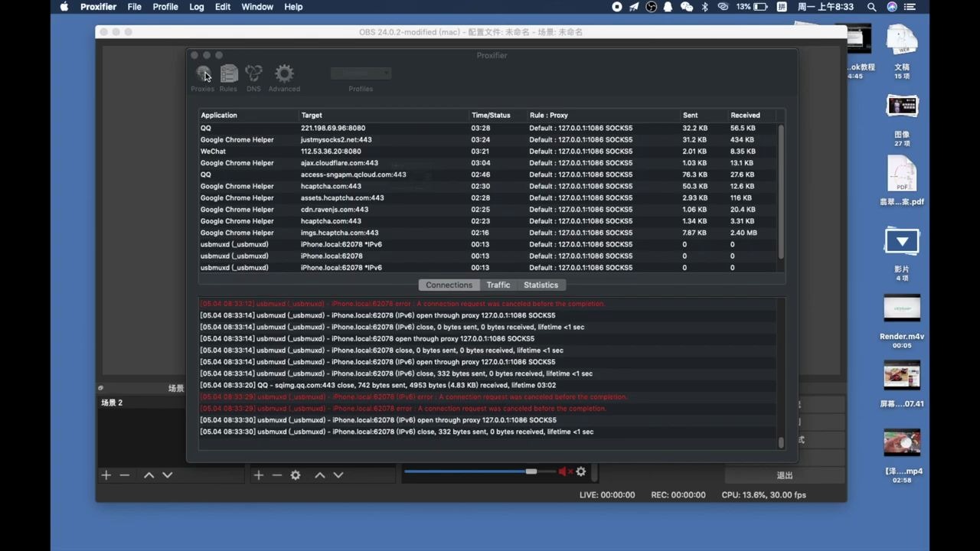Click the 退出 button in OBS
The height and width of the screenshot is (551, 980).
(785, 475)
